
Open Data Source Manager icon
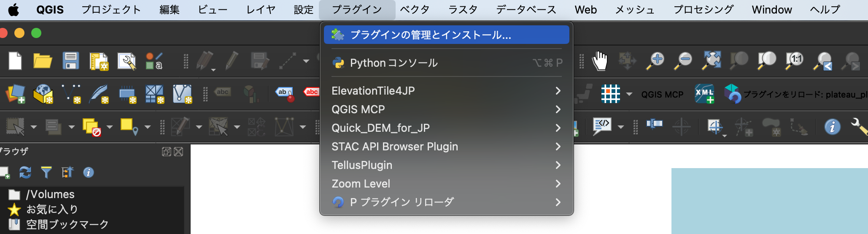point(15,94)
